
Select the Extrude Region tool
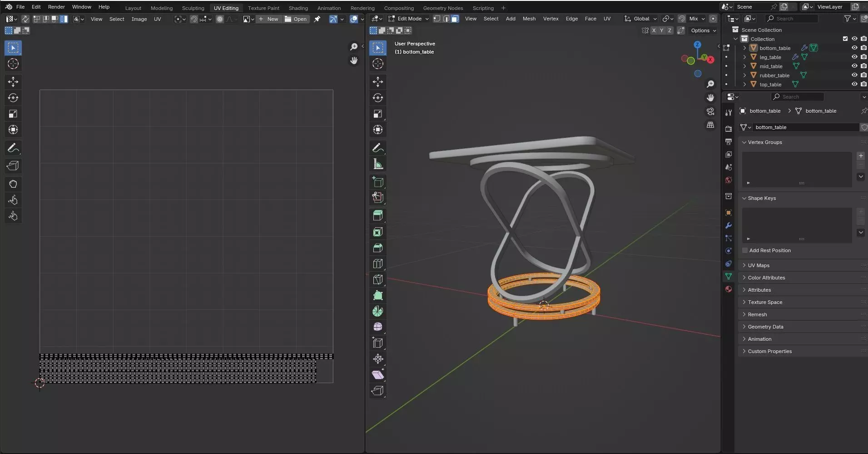(378, 216)
